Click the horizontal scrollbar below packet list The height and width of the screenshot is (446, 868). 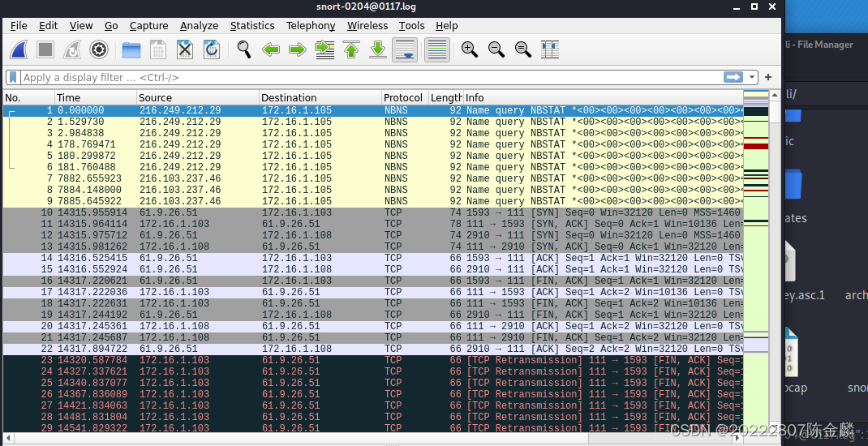tap(373, 438)
